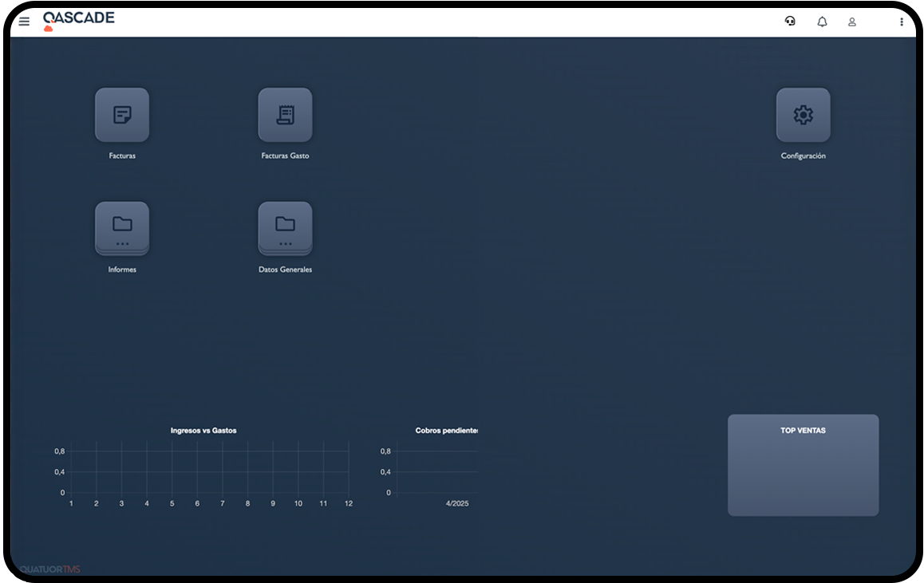
Task: Open the Configuración gear icon
Action: [803, 115]
